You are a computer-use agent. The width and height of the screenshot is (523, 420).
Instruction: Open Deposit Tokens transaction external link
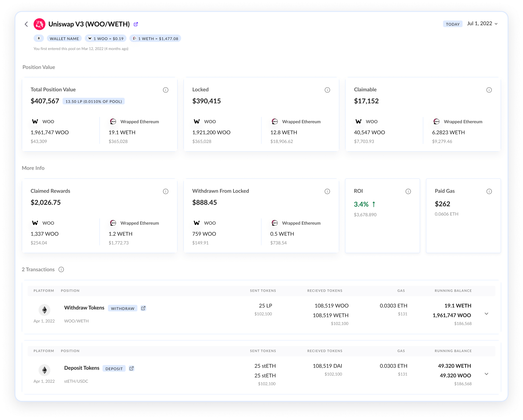point(131,368)
